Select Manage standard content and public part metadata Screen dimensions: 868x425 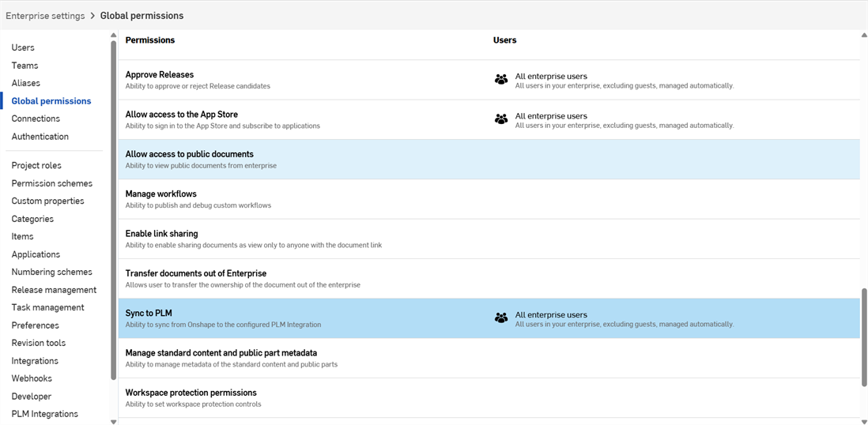489,359
